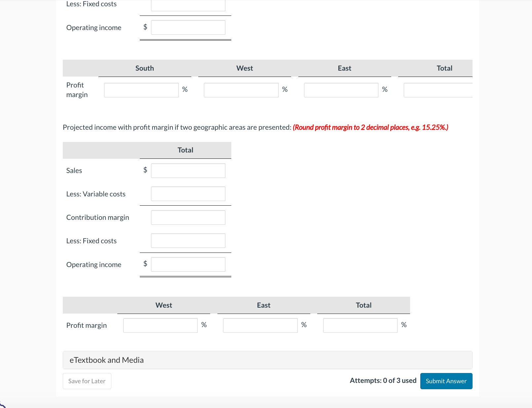Click the West profit margin field in bottom table

(x=160, y=325)
